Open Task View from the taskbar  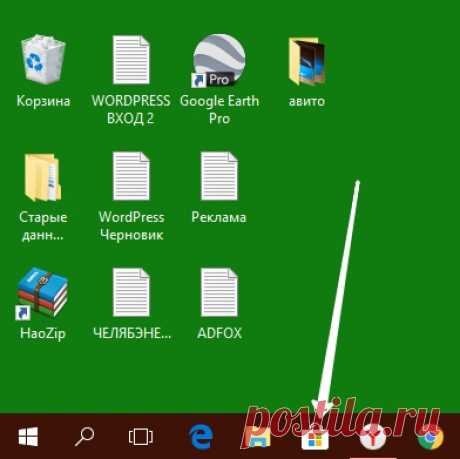click(x=141, y=436)
